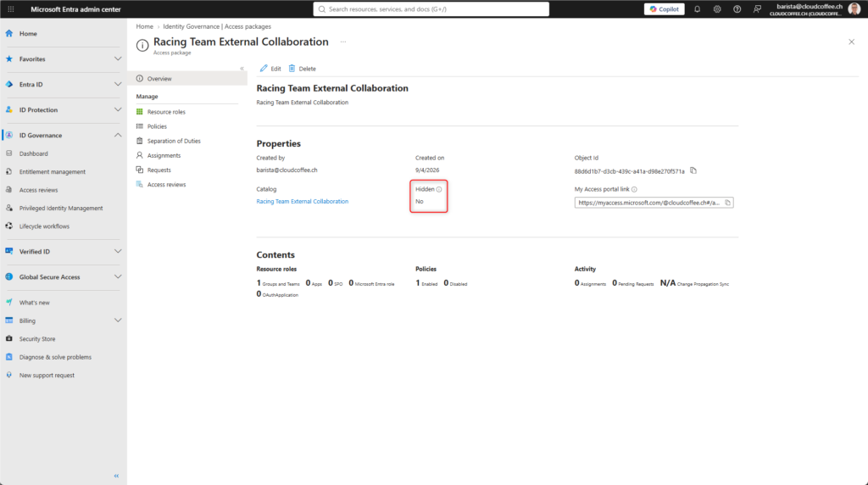Open the more options ellipsis by title
The height and width of the screenshot is (485, 868).
tap(343, 42)
